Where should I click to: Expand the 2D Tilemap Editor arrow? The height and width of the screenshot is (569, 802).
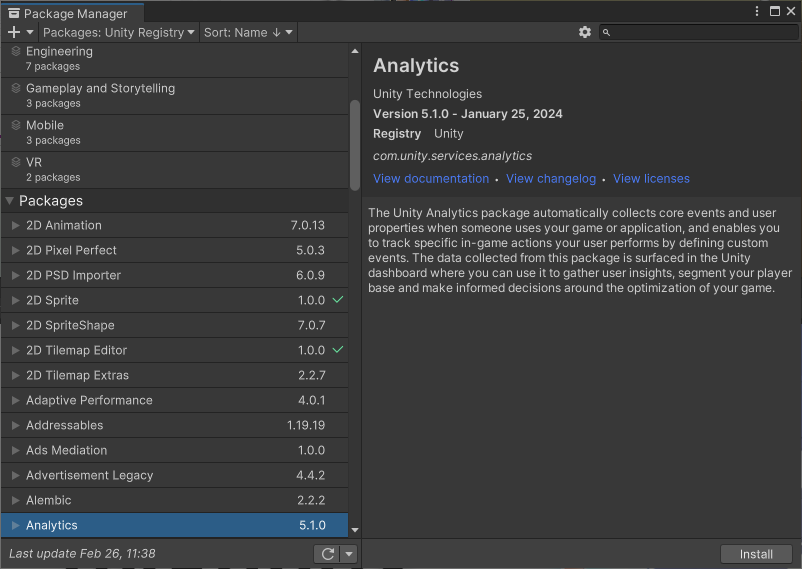[x=15, y=350]
